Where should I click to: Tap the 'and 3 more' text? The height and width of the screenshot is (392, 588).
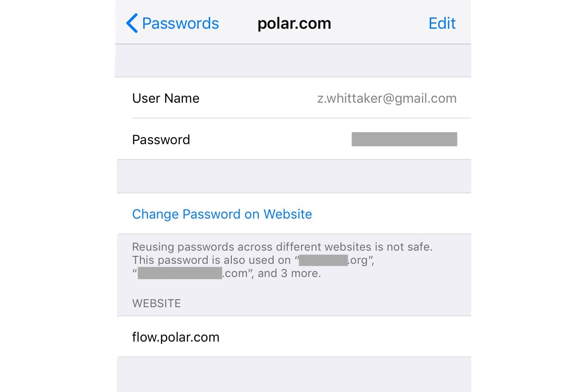[289, 273]
